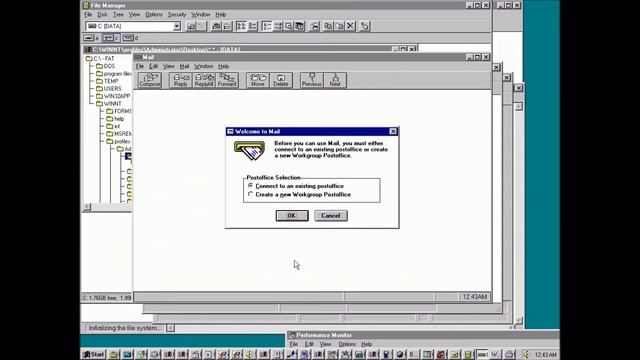Click Sort by Size icon in File Manager
This screenshot has width=640, height=360.
point(289,26)
